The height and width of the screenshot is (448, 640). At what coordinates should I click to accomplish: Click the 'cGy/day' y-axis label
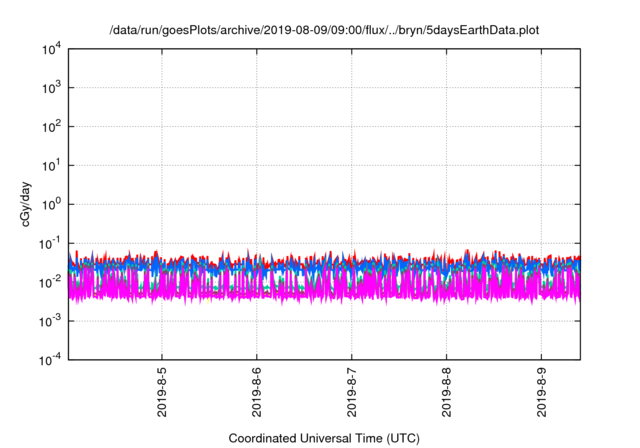25,204
